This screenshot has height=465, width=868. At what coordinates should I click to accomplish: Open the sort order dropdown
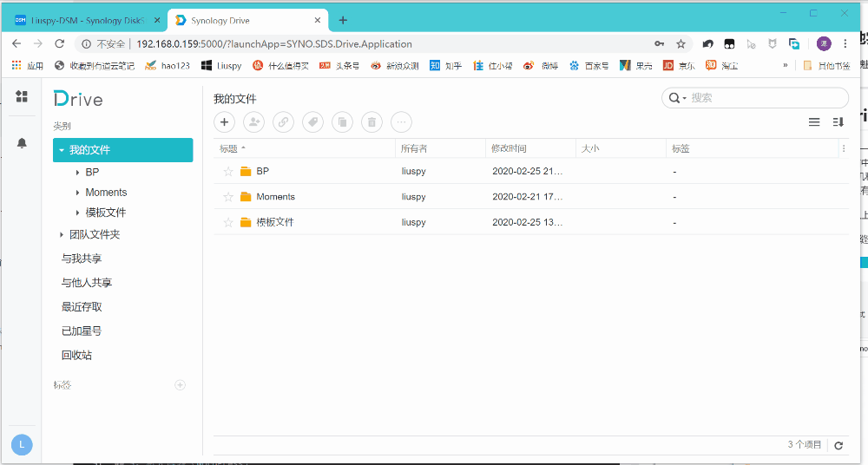838,122
